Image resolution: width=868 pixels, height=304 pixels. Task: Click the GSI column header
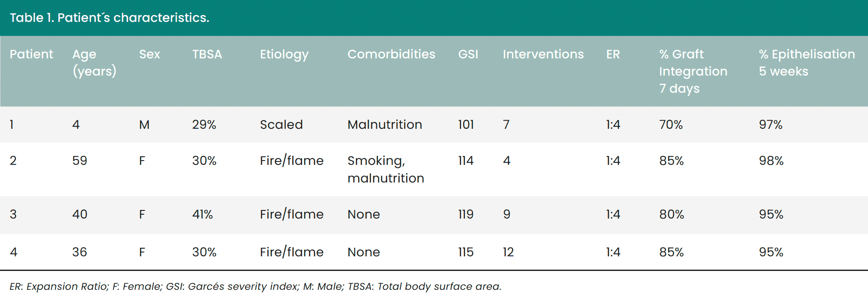point(468,54)
